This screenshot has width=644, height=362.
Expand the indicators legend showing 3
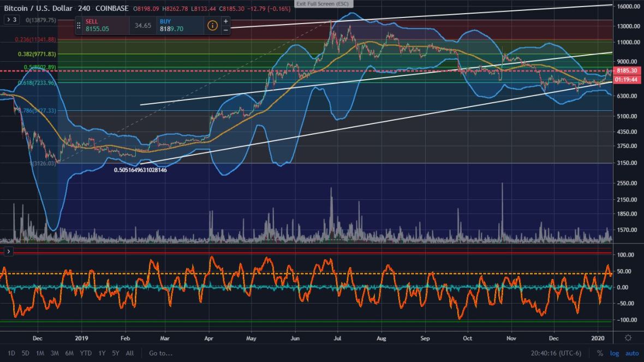click(11, 20)
